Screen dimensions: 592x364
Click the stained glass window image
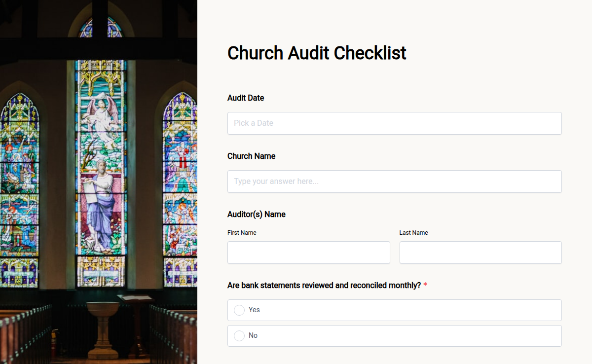click(x=99, y=182)
